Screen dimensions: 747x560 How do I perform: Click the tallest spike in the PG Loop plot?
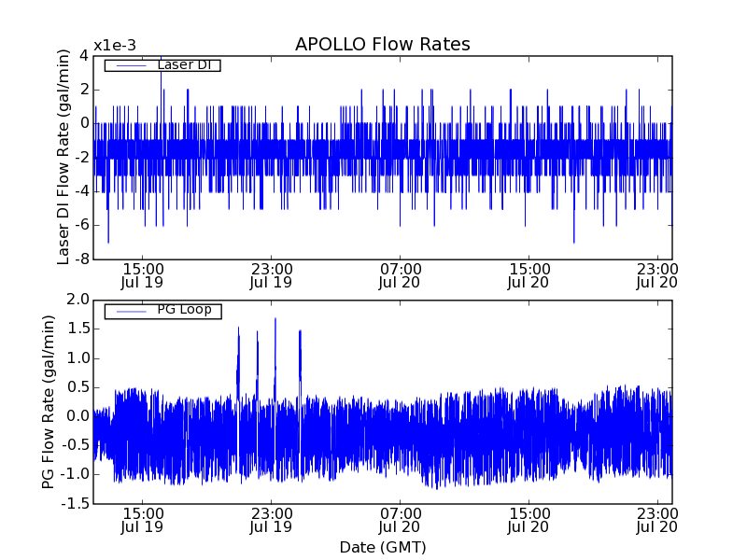pyautogui.click(x=275, y=357)
